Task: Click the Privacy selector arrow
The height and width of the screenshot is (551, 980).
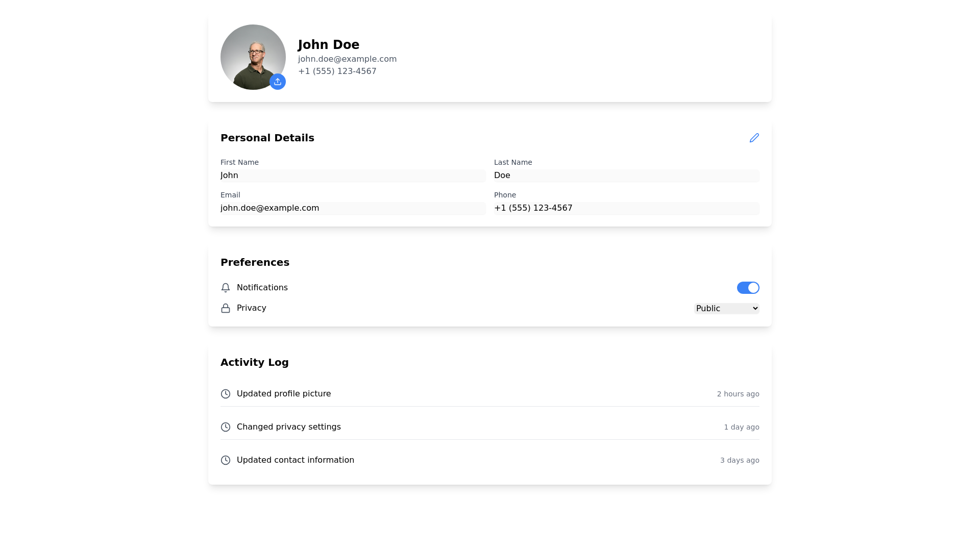Action: [754, 308]
